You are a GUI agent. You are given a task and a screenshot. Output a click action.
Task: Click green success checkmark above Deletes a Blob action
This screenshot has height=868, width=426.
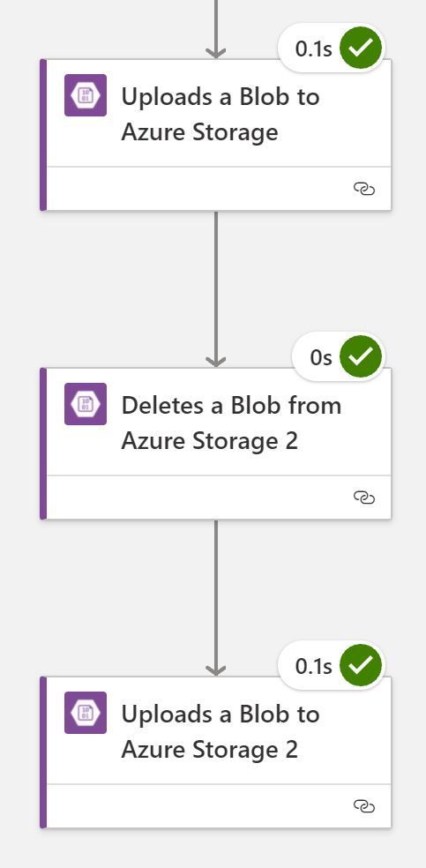click(361, 357)
